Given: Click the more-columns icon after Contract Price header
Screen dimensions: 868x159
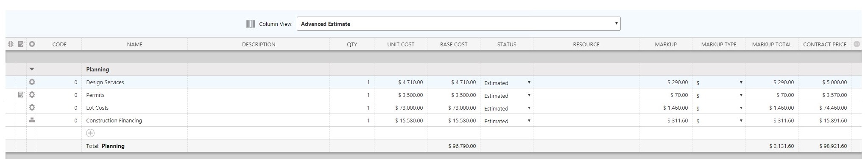Looking at the screenshot, I should click(x=857, y=44).
